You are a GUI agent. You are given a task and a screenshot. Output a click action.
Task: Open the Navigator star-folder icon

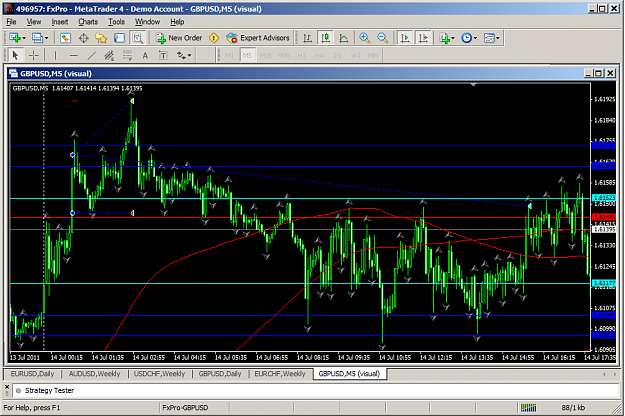click(x=101, y=38)
